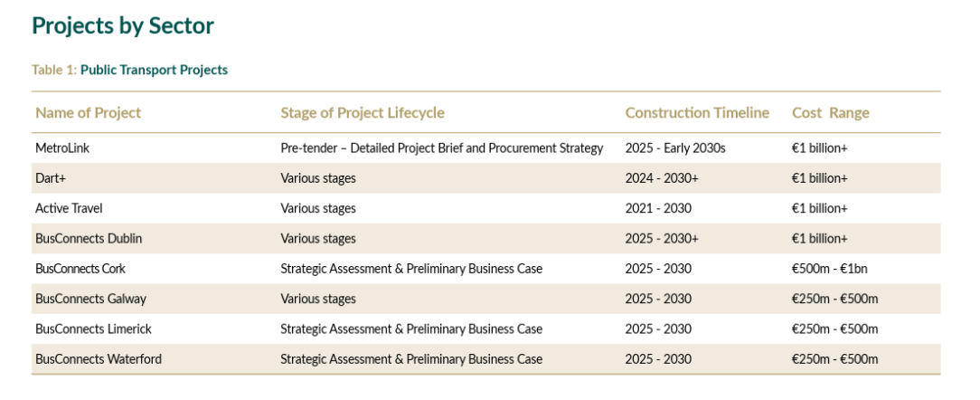Select the BusConnects Limerick project name
This screenshot has width=980, height=400.
[94, 329]
